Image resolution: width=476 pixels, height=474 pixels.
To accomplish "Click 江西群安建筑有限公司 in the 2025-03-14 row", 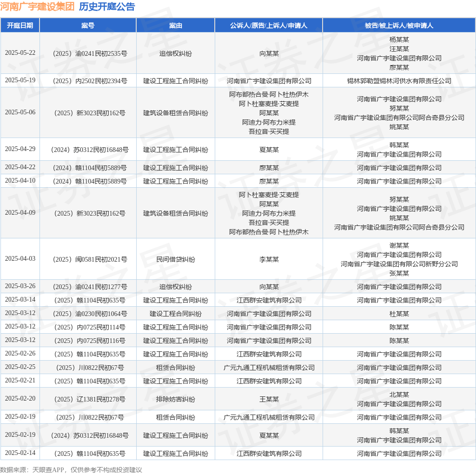I will [269, 300].
